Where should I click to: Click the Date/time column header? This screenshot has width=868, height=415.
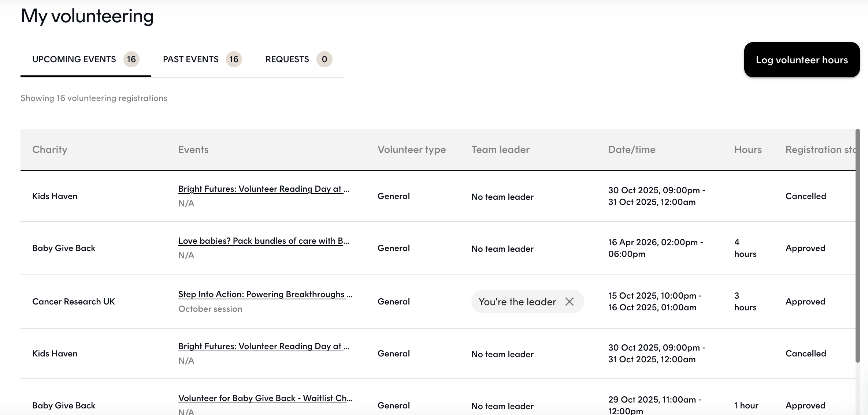[x=632, y=149]
